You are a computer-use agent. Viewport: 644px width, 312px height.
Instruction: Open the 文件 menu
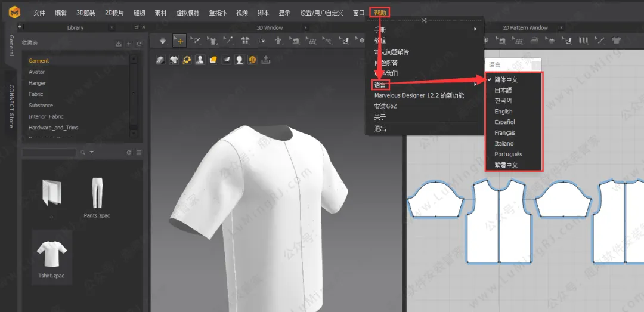(39, 13)
